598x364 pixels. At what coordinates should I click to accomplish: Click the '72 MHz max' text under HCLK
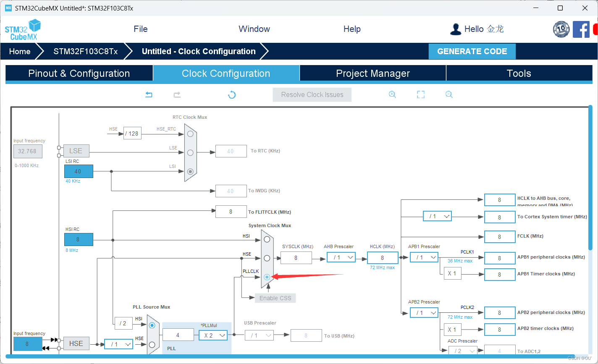pos(382,267)
